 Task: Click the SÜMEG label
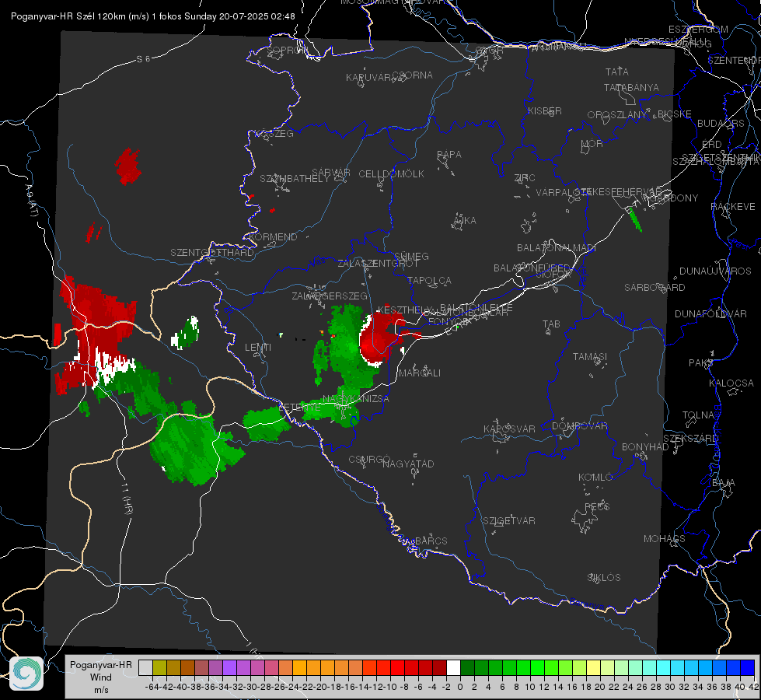point(411,256)
